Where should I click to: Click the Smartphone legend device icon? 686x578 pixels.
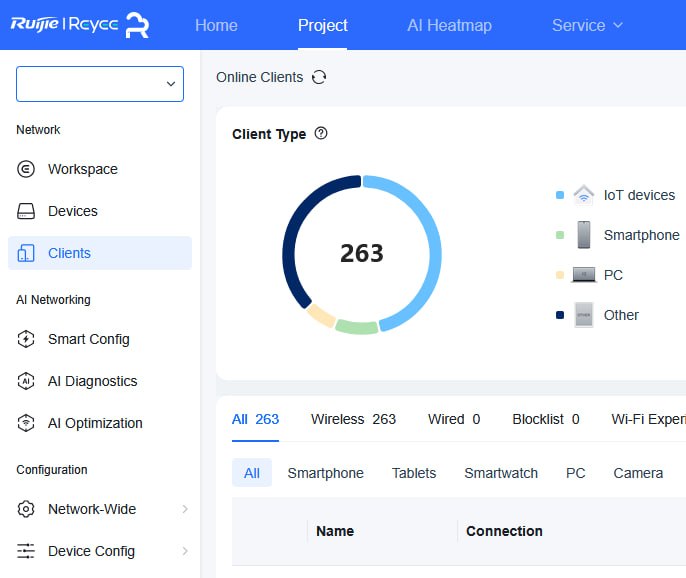tap(584, 235)
